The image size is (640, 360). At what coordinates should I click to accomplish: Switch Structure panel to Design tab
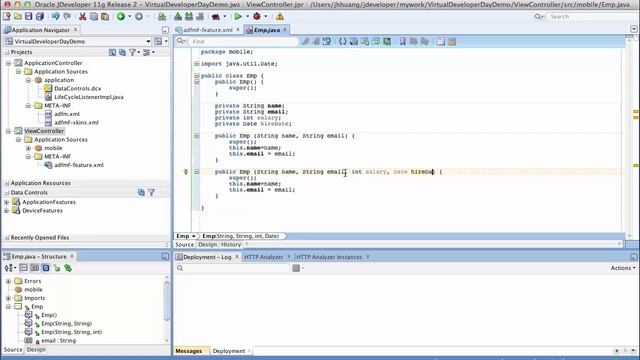36,350
